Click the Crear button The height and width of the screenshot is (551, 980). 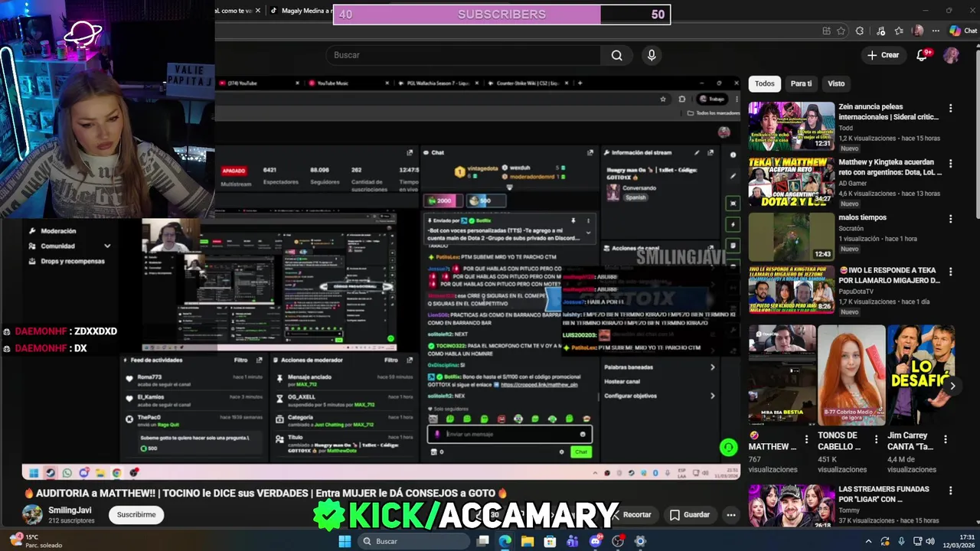coord(883,55)
